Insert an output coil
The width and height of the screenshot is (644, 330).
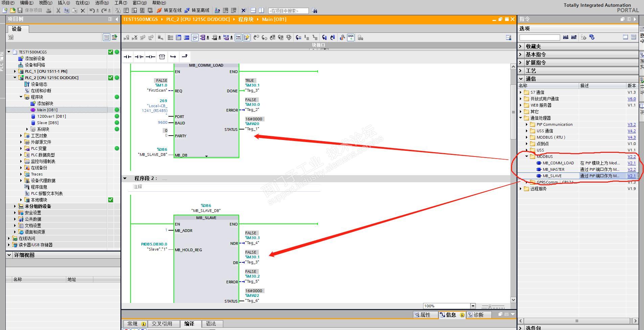pos(150,56)
